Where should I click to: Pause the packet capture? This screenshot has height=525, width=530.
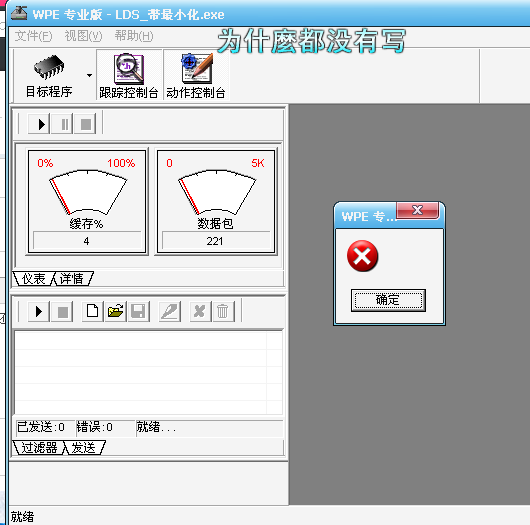point(63,124)
